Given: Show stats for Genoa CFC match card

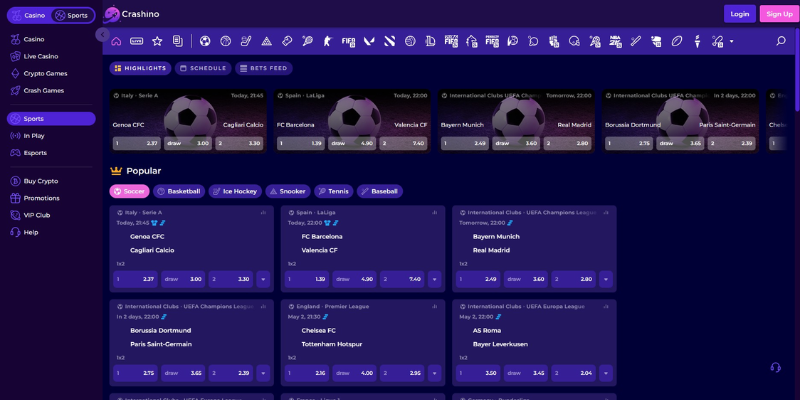Looking at the screenshot, I should [263, 212].
